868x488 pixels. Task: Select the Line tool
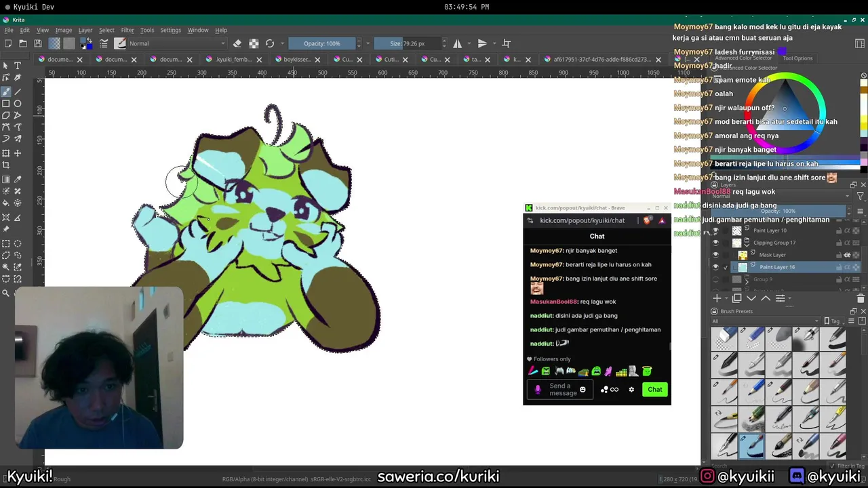18,91
